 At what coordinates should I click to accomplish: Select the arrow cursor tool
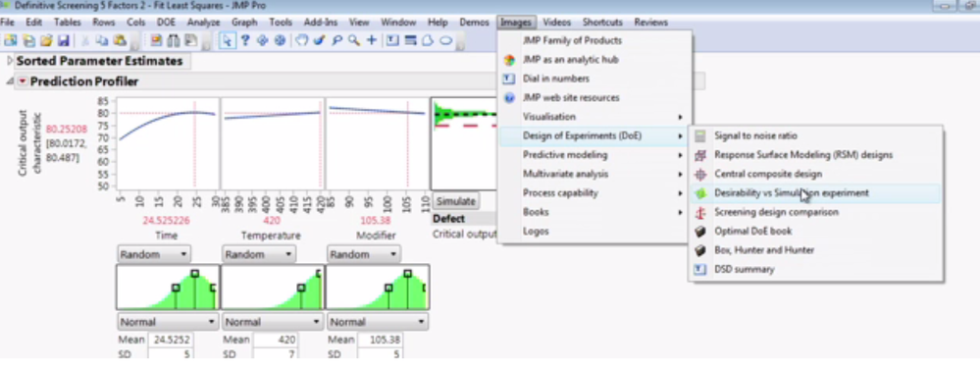[228, 40]
